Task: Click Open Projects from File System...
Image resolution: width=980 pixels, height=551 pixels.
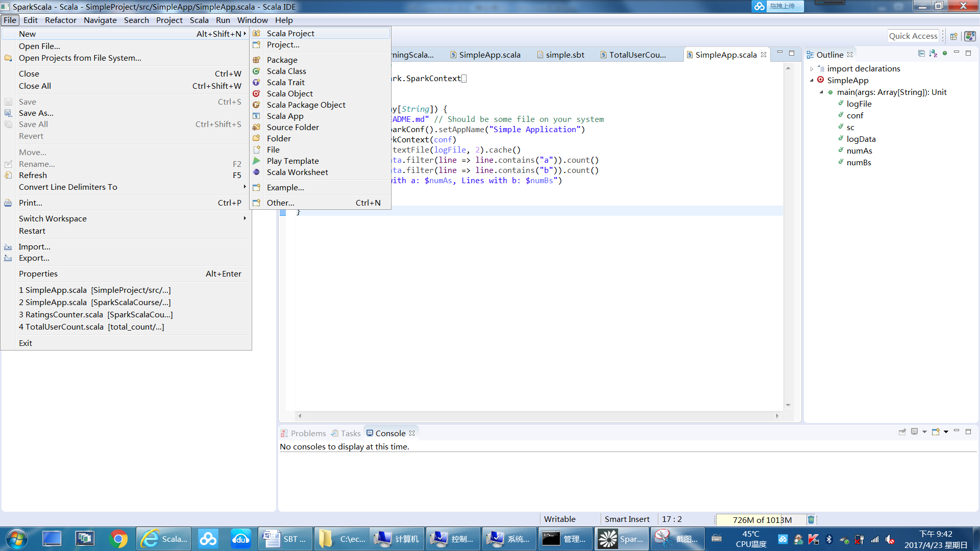Action: [126, 58]
